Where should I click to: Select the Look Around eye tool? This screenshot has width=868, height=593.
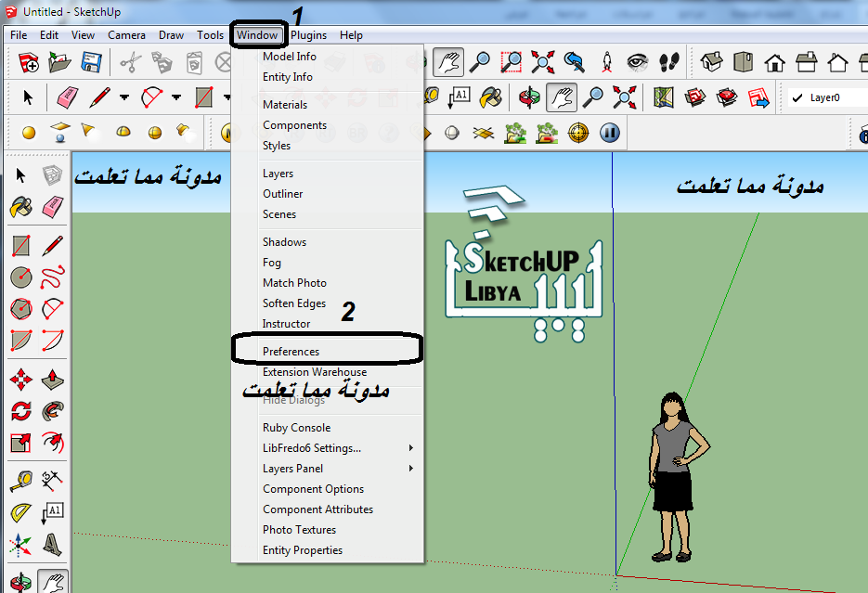[637, 62]
